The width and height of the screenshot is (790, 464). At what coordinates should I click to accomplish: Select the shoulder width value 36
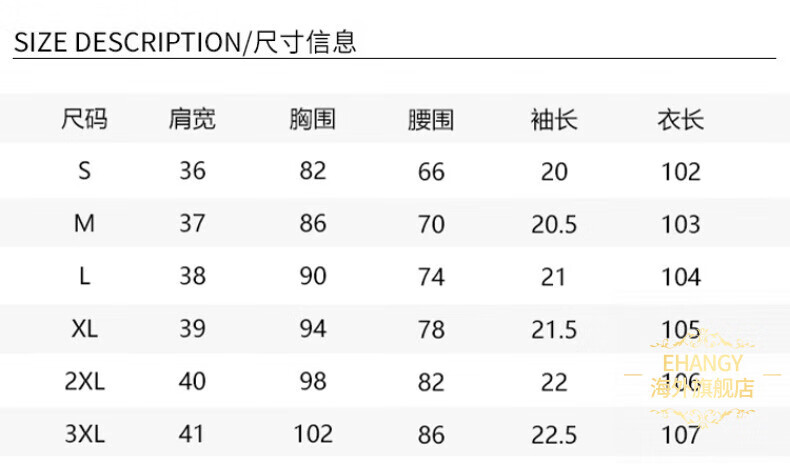[192, 171]
